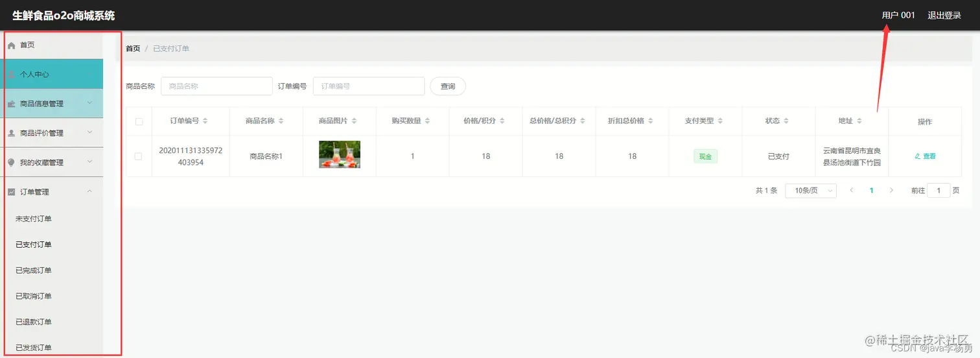The image size is (980, 358).
Task: Click 已支付订单 in the breadcrumb
Action: [x=171, y=49]
